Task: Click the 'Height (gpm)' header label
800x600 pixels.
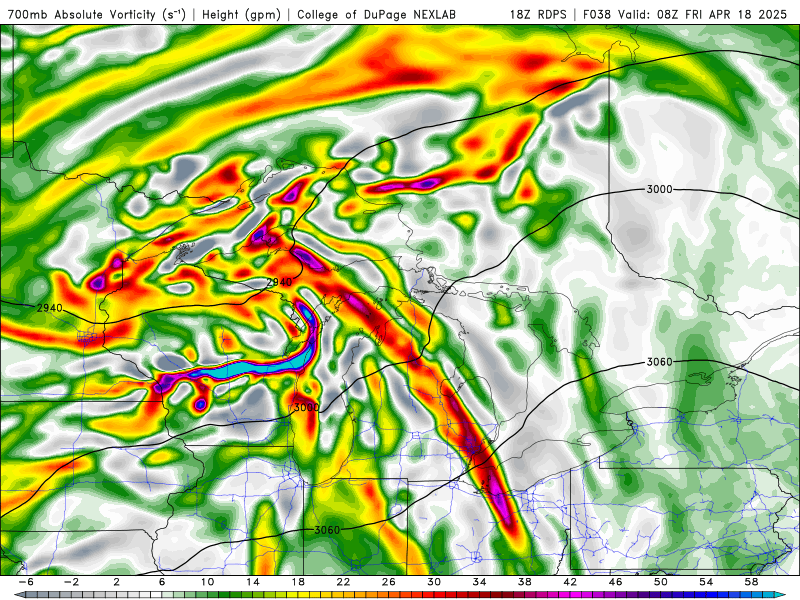Action: pyautogui.click(x=241, y=15)
